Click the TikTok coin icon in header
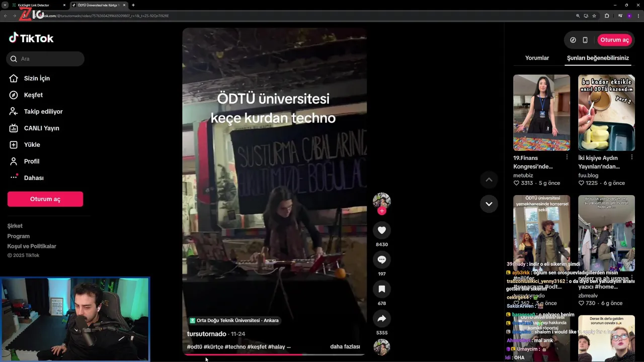644x362 pixels. [573, 40]
